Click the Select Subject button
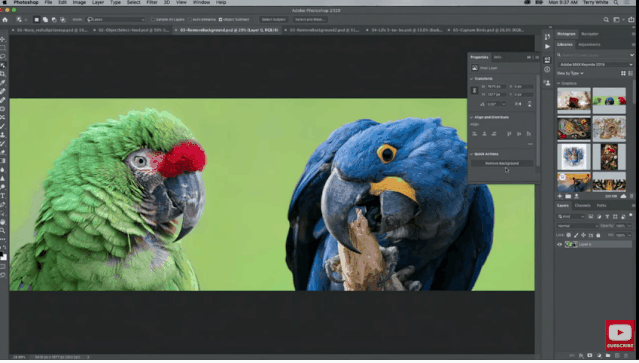The height and width of the screenshot is (363, 639). pyautogui.click(x=273, y=20)
